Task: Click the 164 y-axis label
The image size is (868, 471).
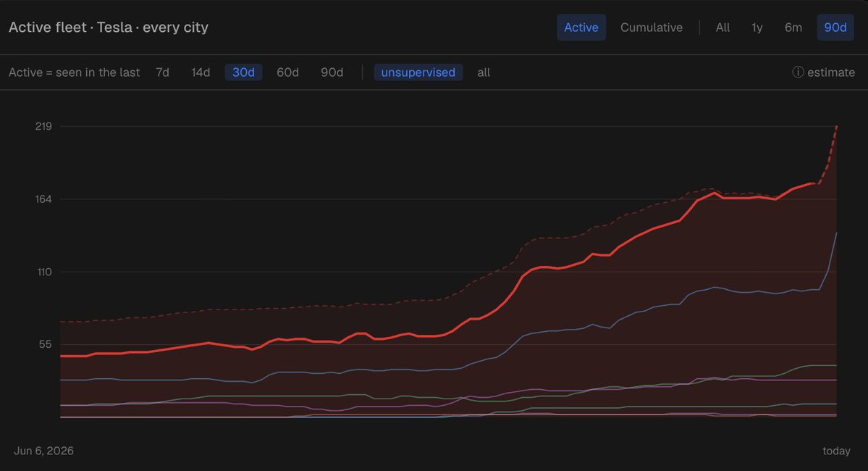Action: (43, 199)
